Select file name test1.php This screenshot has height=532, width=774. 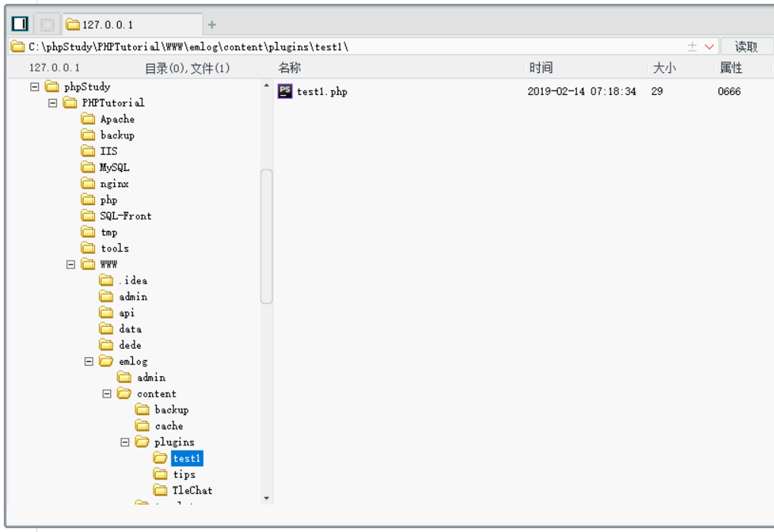click(322, 91)
